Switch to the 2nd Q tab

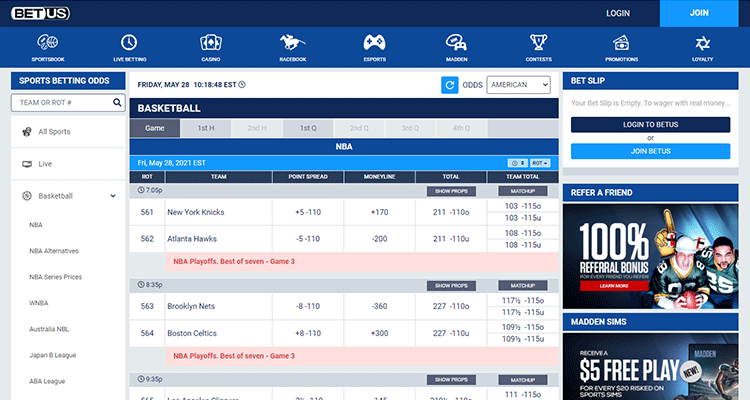pos(359,128)
